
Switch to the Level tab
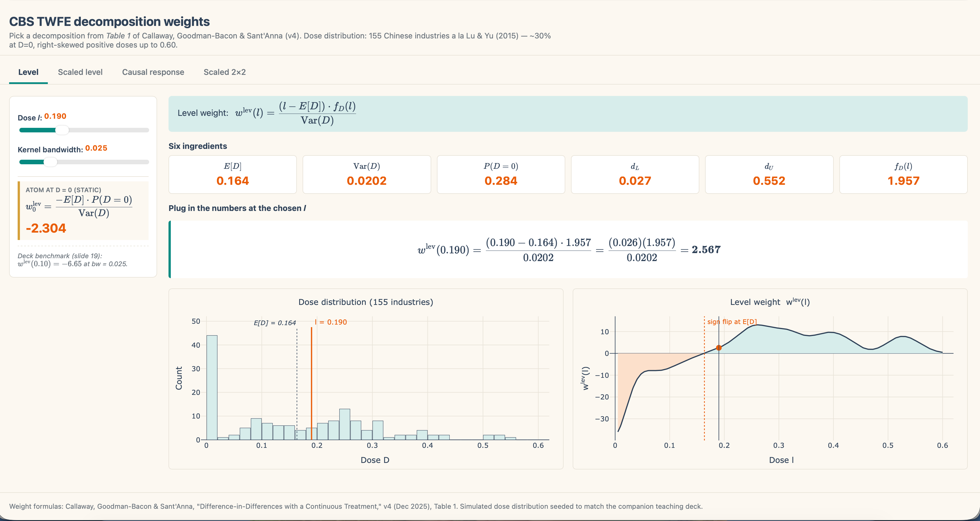[28, 72]
